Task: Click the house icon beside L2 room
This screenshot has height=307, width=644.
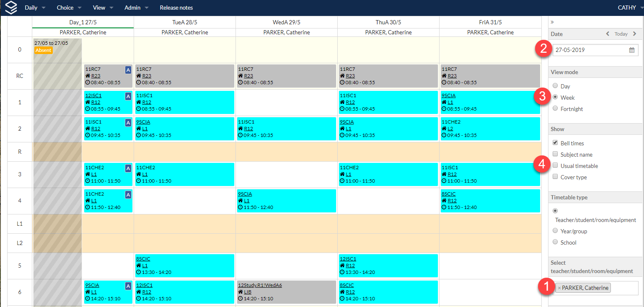Action: [444, 129]
